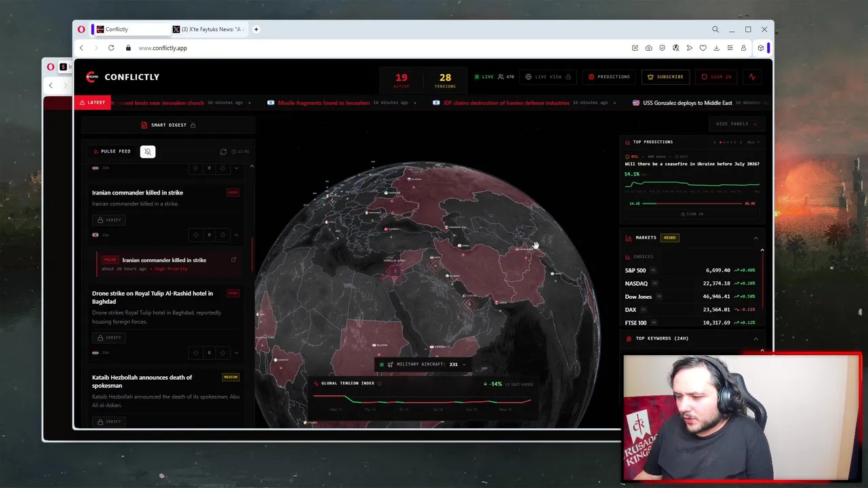Upvote the Iranian commander killed story
Viewport: 868px width, 488px height.
tap(196, 235)
